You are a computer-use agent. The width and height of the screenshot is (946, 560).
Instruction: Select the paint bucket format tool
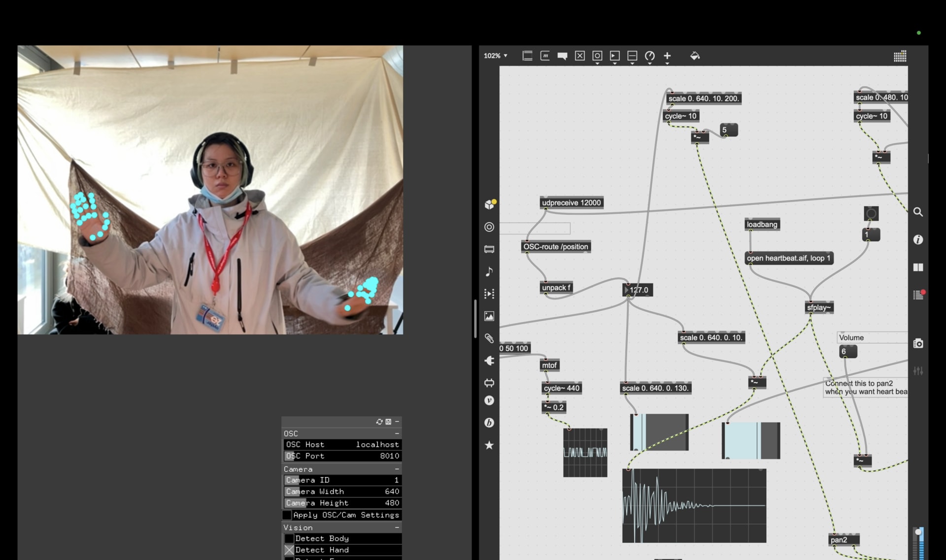pos(695,56)
